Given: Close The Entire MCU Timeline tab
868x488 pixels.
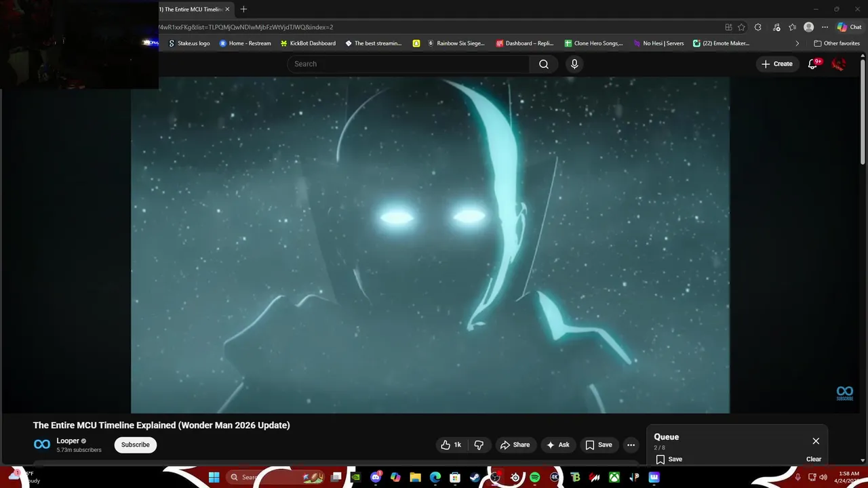Looking at the screenshot, I should [227, 9].
